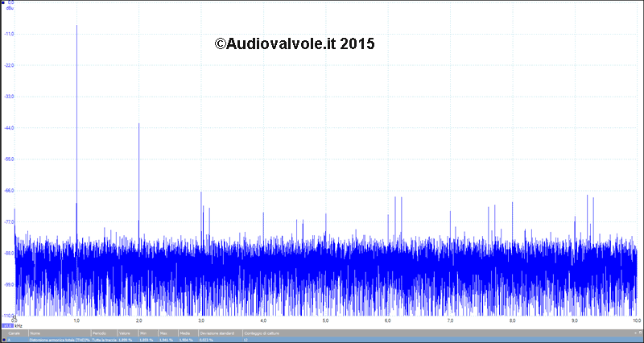
Task: Click the x1.0 zoom factor button
Action: coord(7,325)
